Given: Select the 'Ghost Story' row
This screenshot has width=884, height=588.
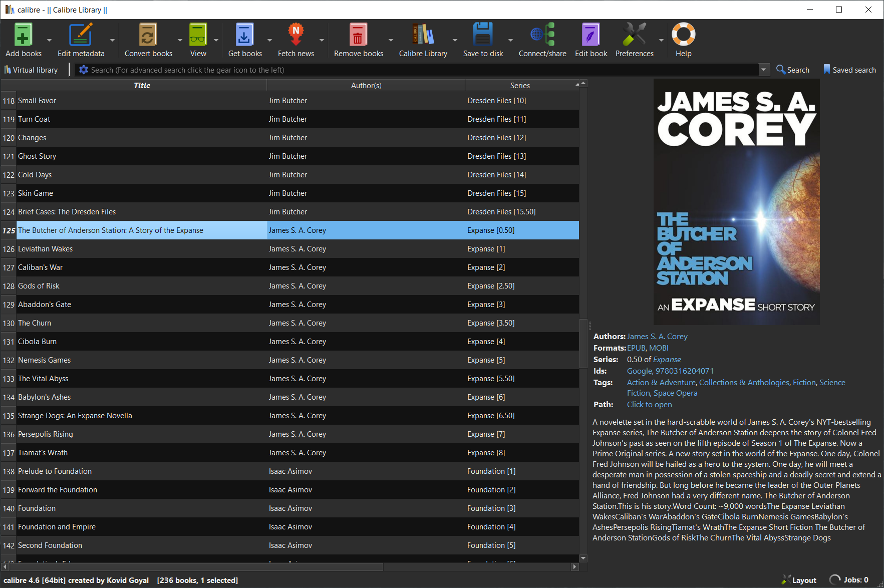Looking at the screenshot, I should click(290, 156).
